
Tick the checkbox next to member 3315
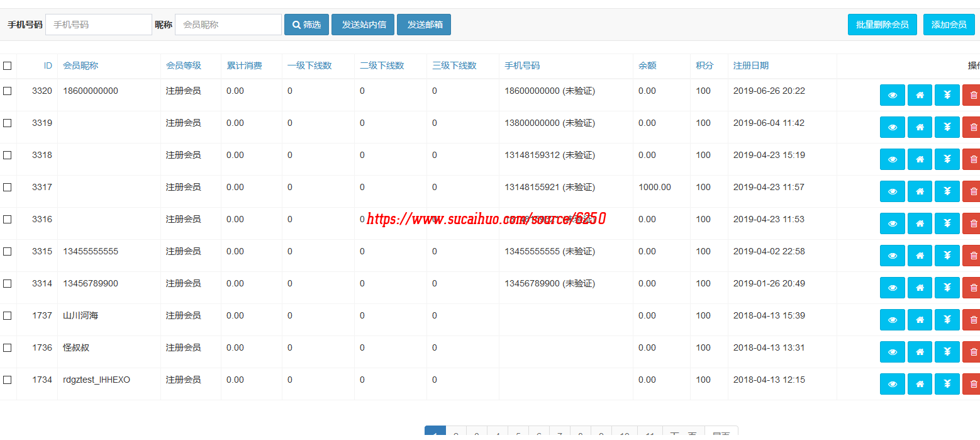[x=8, y=251]
